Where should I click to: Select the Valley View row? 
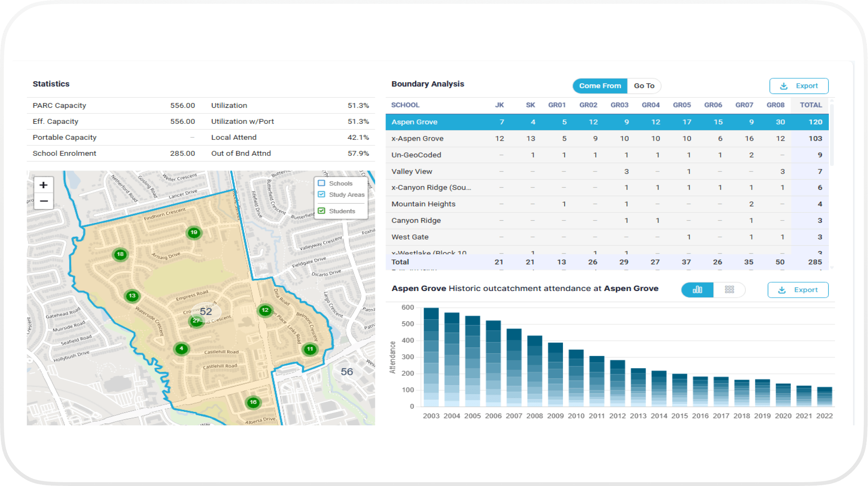coord(607,171)
